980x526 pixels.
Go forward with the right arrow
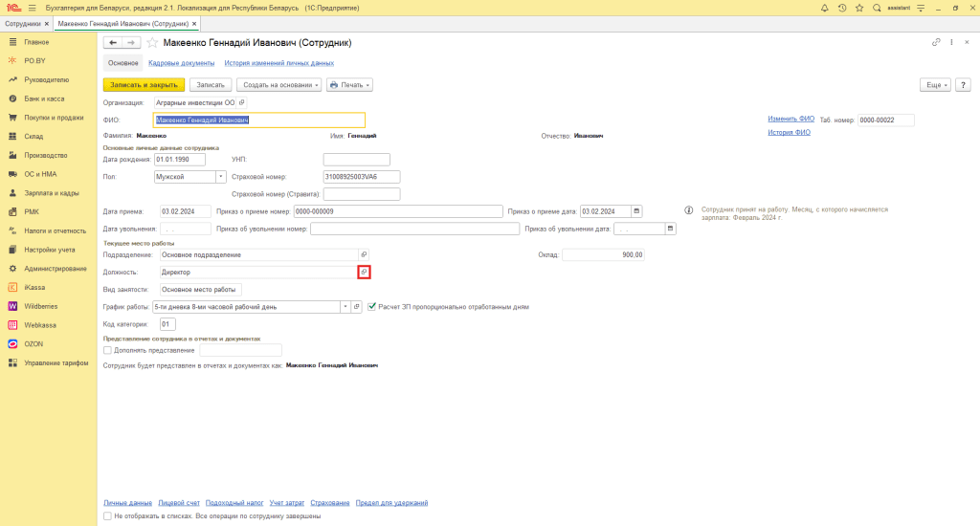click(x=130, y=42)
